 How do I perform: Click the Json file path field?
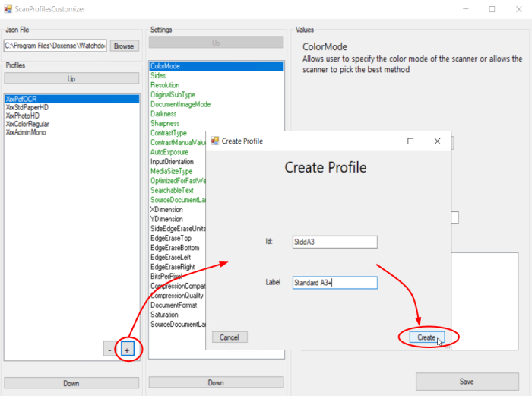point(55,46)
